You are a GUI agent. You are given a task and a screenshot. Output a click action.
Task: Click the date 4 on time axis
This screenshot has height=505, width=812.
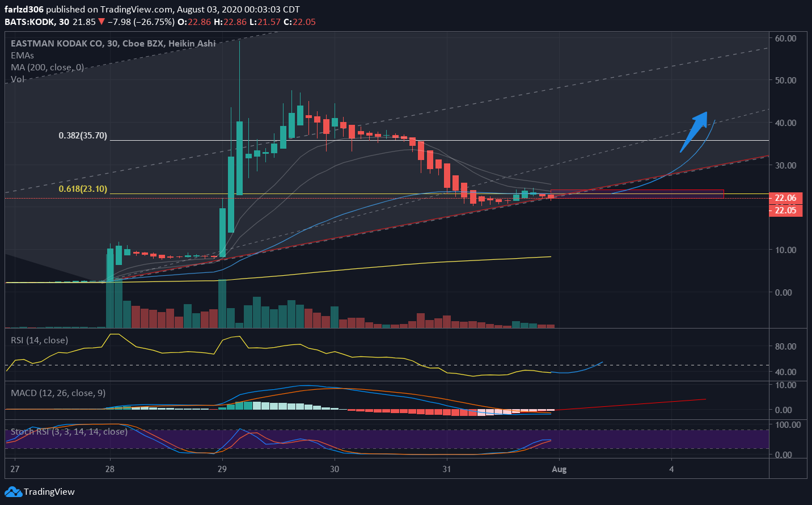671,469
